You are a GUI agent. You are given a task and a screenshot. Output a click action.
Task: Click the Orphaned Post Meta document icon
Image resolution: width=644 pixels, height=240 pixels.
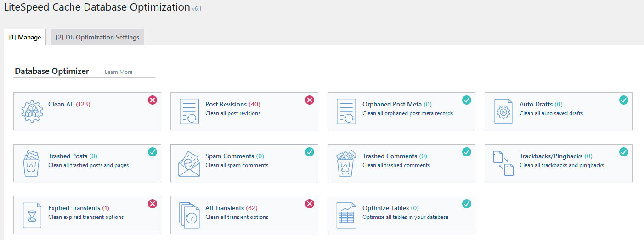tap(346, 111)
